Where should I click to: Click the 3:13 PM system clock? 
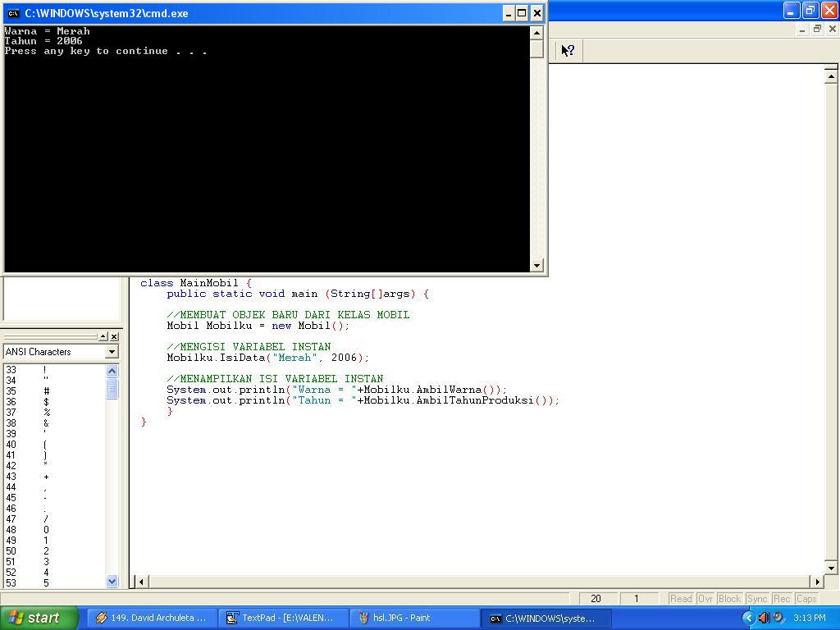pyautogui.click(x=810, y=619)
